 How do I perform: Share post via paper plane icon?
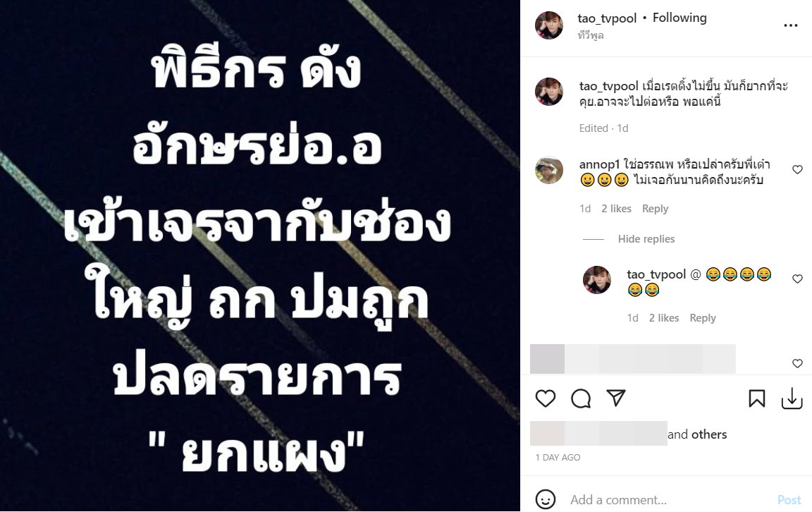click(x=616, y=398)
